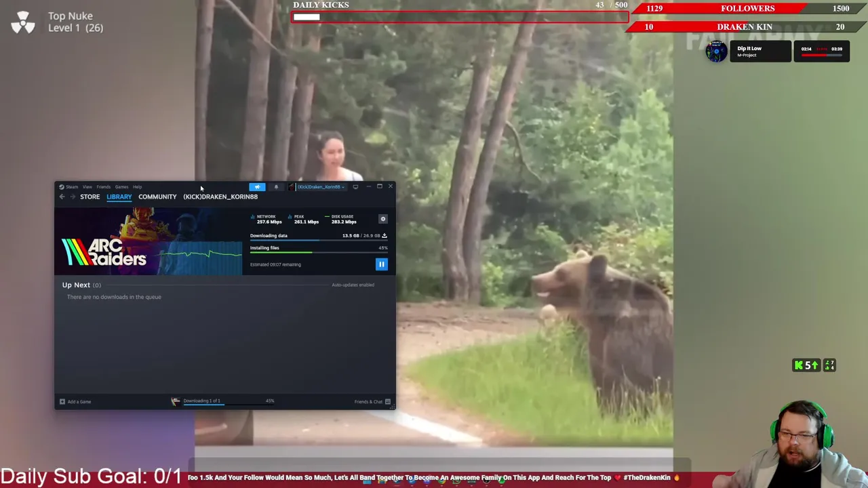Click the 'Auto-updates enabled' label
The width and height of the screenshot is (868, 488).
pos(353,285)
